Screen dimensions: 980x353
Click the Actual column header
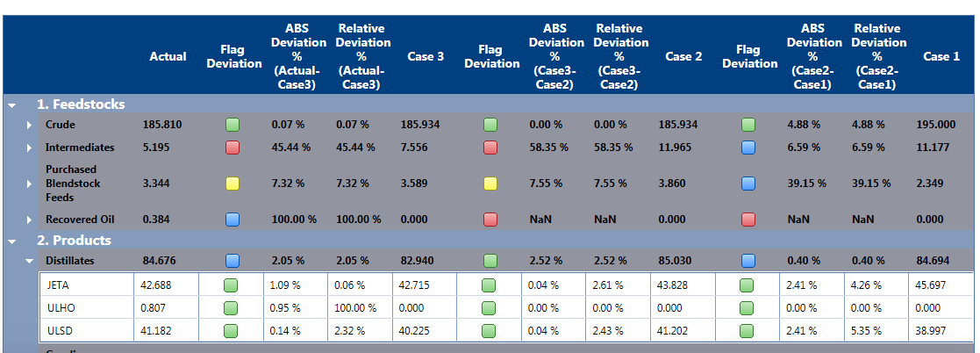[168, 56]
